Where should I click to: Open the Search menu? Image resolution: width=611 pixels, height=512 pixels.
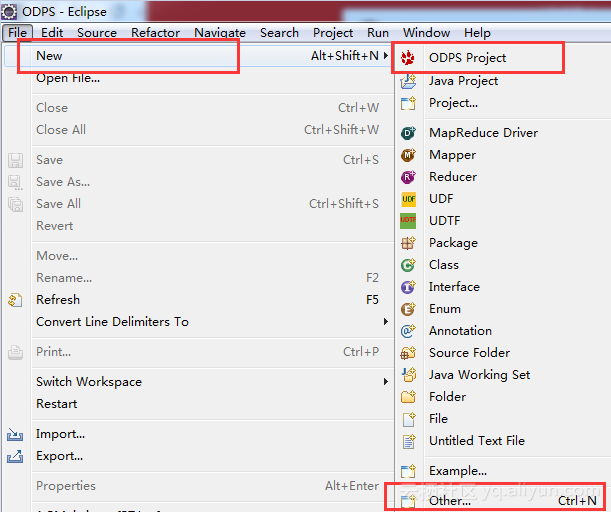coord(279,32)
